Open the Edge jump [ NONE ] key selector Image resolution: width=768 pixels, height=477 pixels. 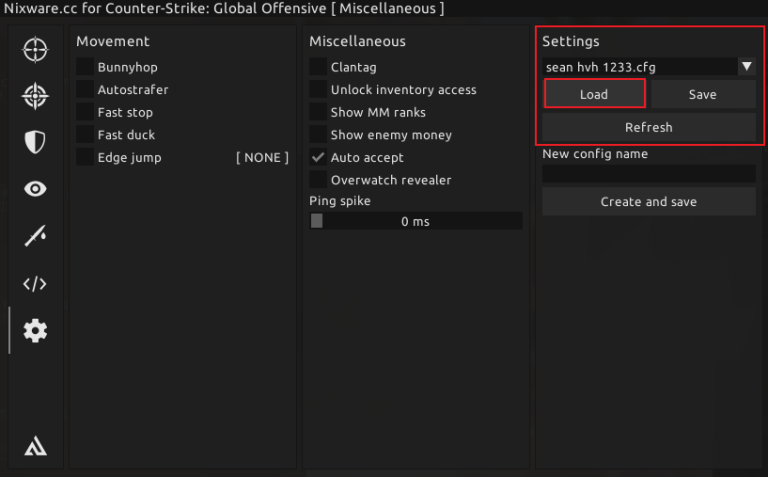[261, 157]
